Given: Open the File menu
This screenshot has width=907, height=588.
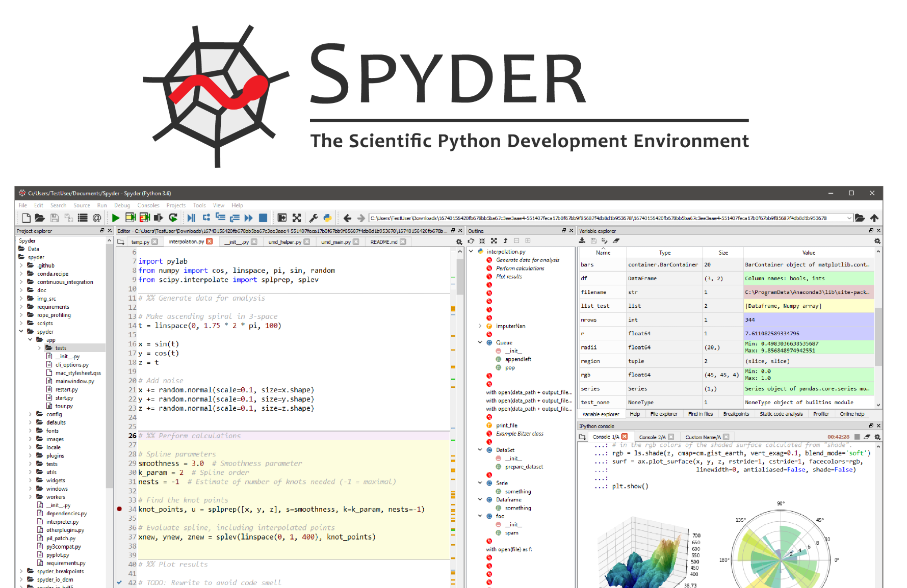Looking at the screenshot, I should click(x=23, y=205).
